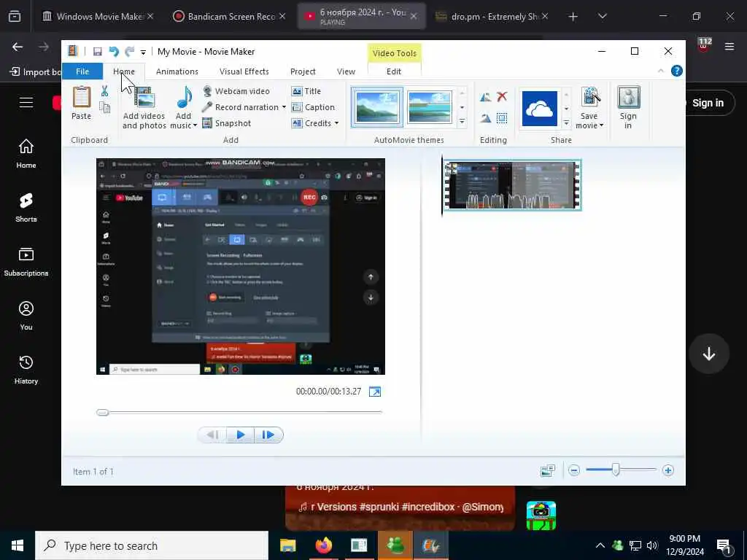The height and width of the screenshot is (560, 747).
Task: Expand the Share gallery options
Action: pyautogui.click(x=566, y=122)
